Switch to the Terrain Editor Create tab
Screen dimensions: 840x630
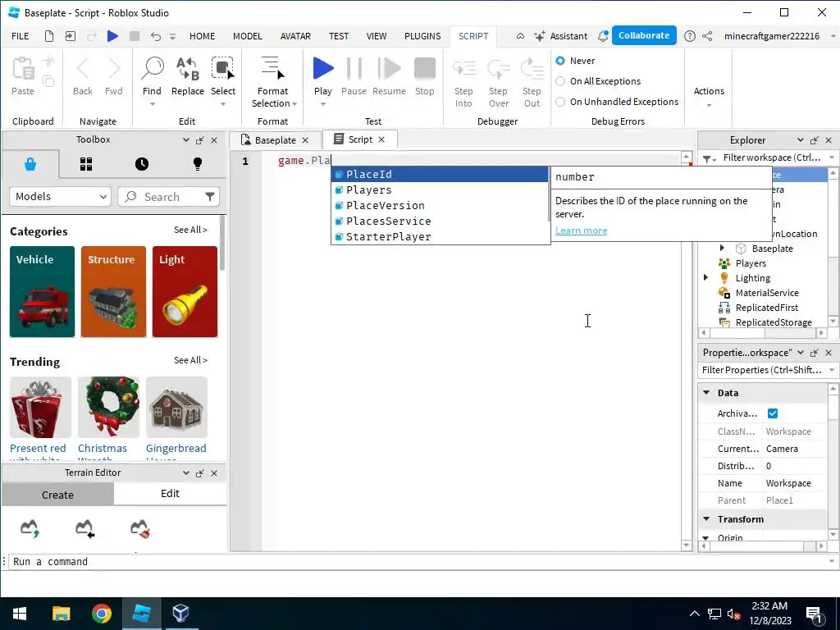coord(58,495)
